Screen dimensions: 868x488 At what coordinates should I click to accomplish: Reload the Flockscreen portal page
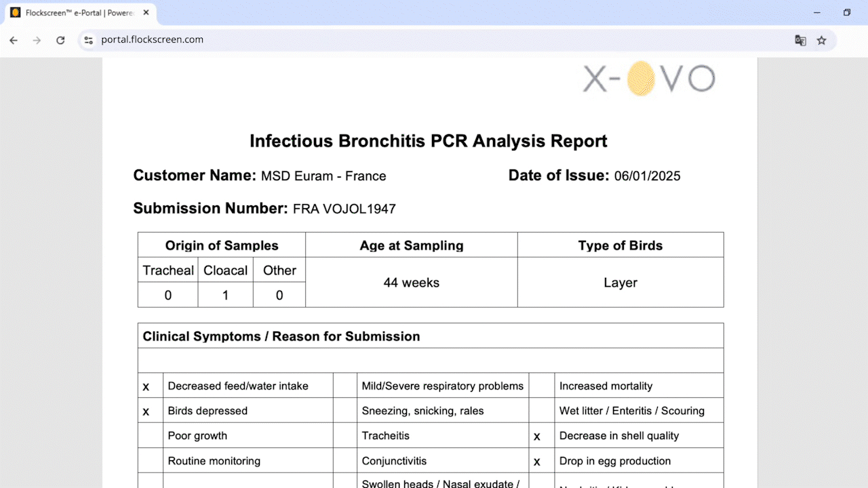click(x=60, y=40)
